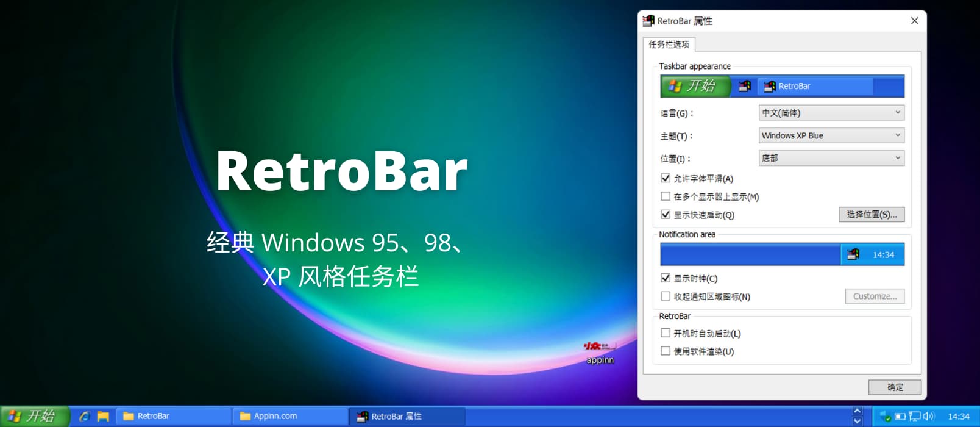Enable 使用软件渲染 checkbox

pos(666,351)
